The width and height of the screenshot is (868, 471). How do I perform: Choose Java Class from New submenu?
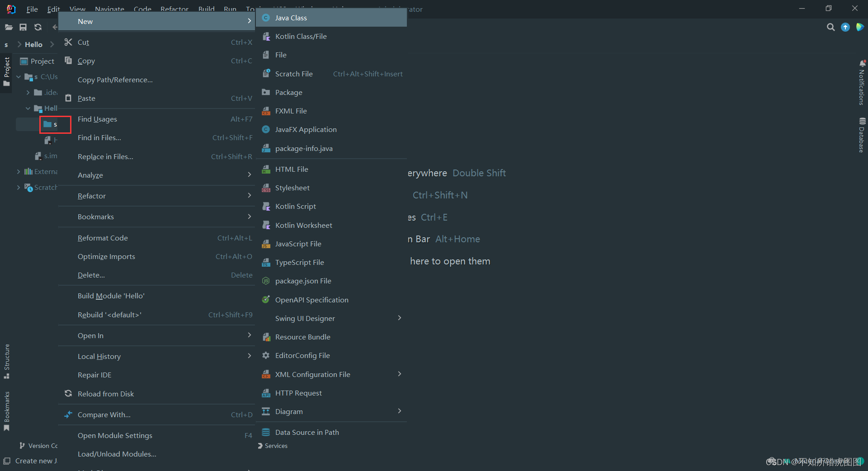331,18
